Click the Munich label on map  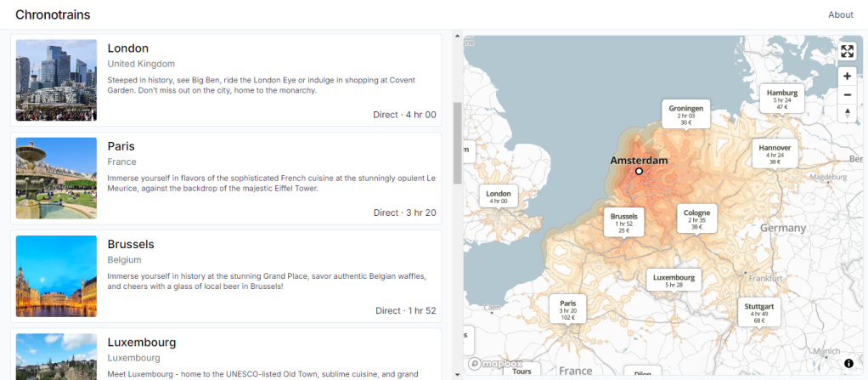pos(827,351)
